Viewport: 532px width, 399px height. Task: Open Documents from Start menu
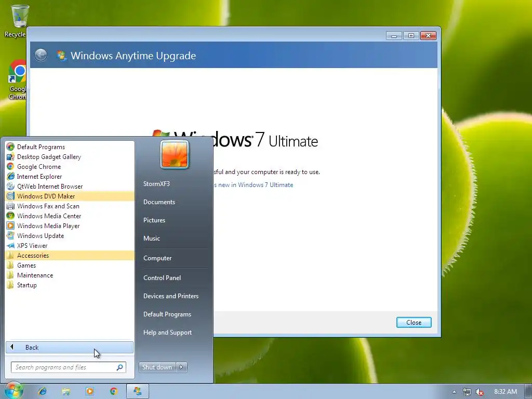click(x=159, y=202)
